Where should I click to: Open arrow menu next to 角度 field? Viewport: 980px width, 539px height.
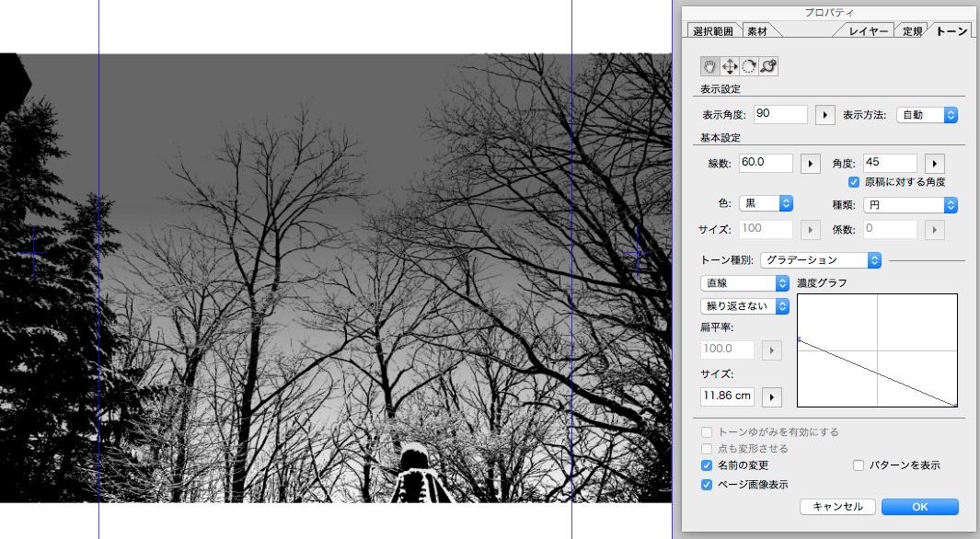(x=934, y=164)
